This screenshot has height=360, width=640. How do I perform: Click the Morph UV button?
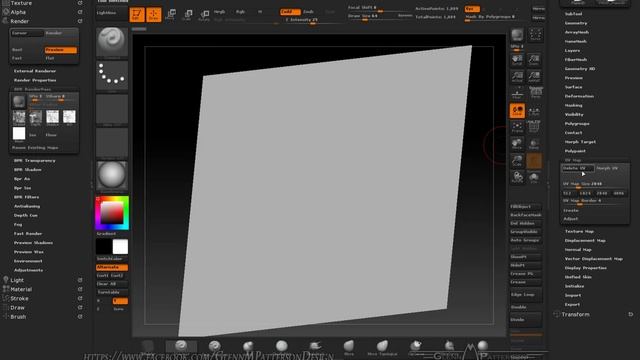(611, 168)
